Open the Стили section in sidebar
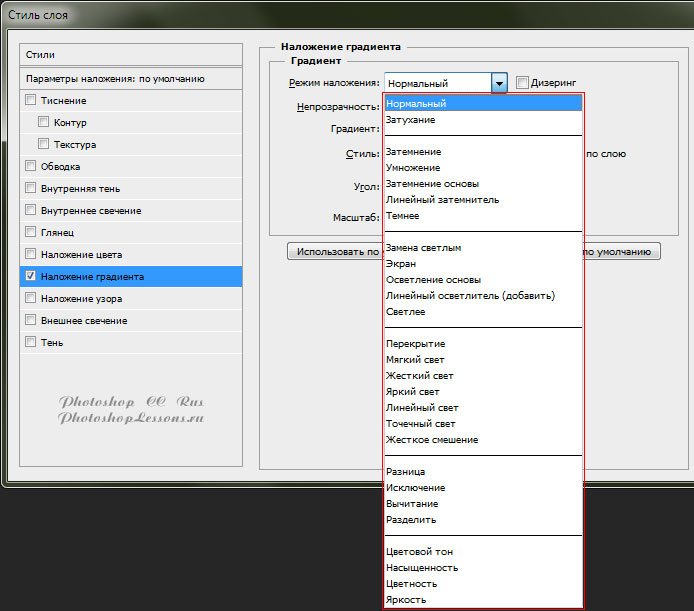This screenshot has height=611, width=694. (131, 55)
